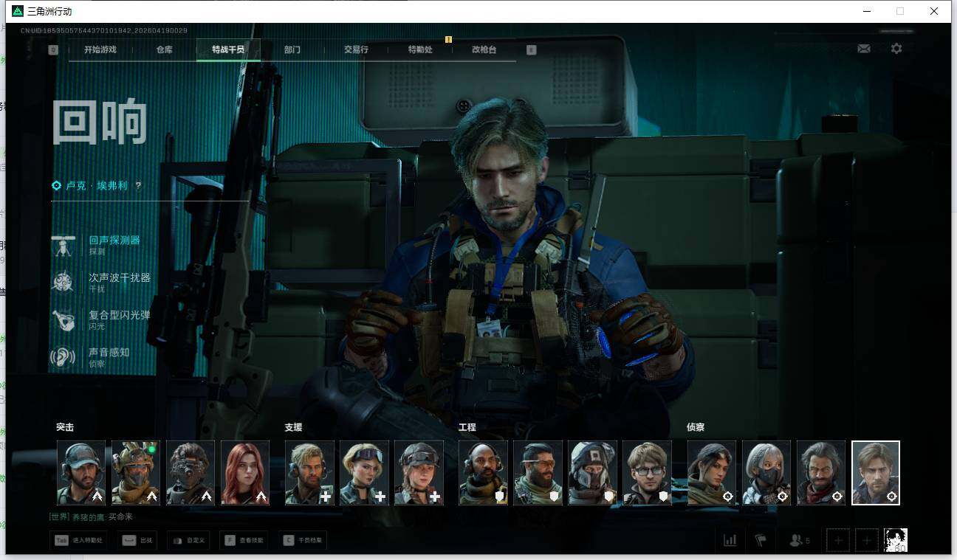Select the glasses-wearing engineer operator portrait
This screenshot has width=957, height=560.
pos(647,473)
